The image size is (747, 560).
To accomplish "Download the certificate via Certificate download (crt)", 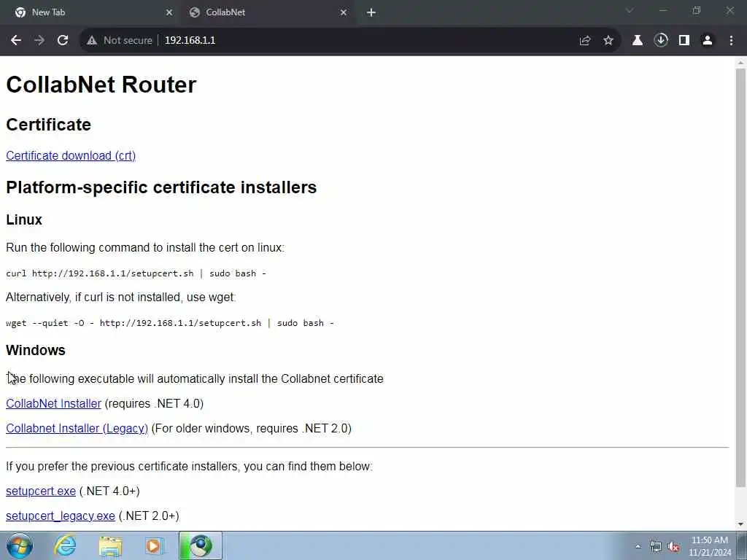I will pos(71,156).
